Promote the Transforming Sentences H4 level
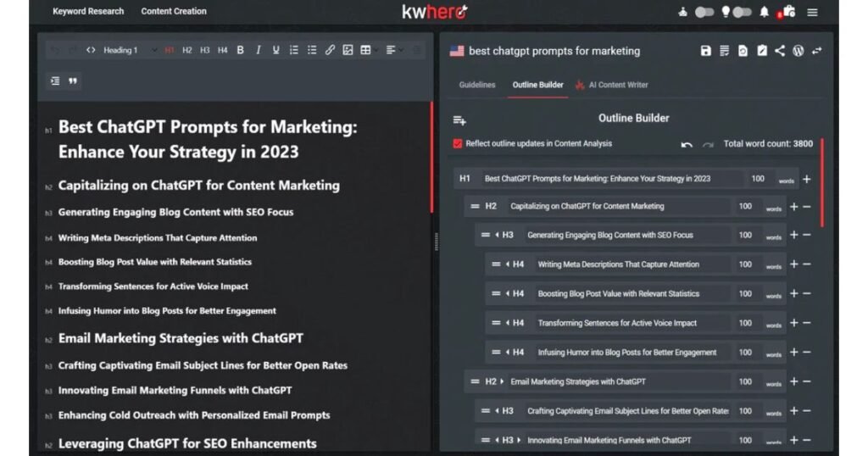 coord(508,323)
